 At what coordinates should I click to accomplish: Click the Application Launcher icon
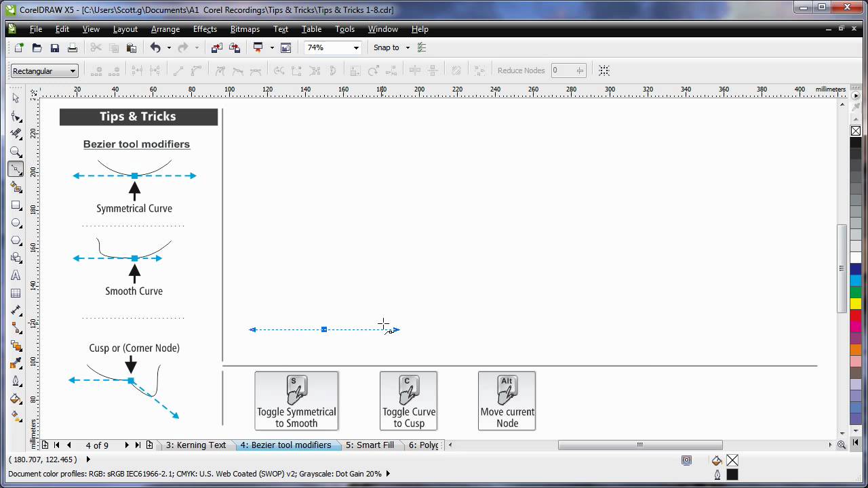click(258, 47)
